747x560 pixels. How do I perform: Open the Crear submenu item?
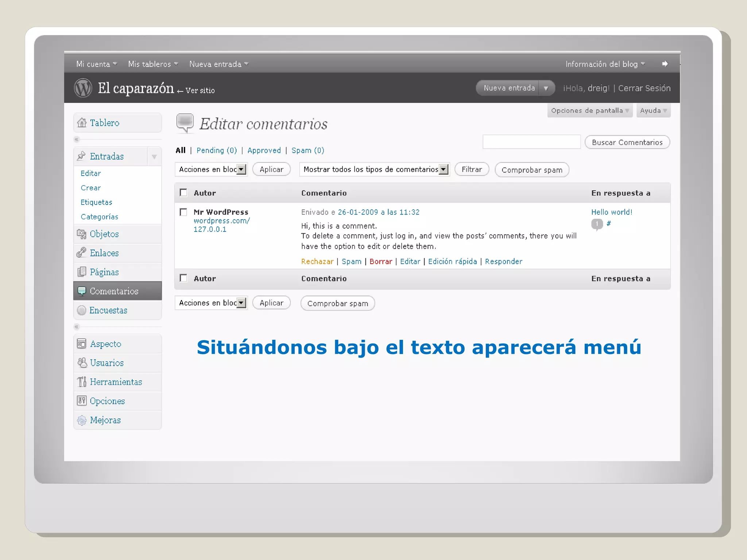pyautogui.click(x=91, y=188)
